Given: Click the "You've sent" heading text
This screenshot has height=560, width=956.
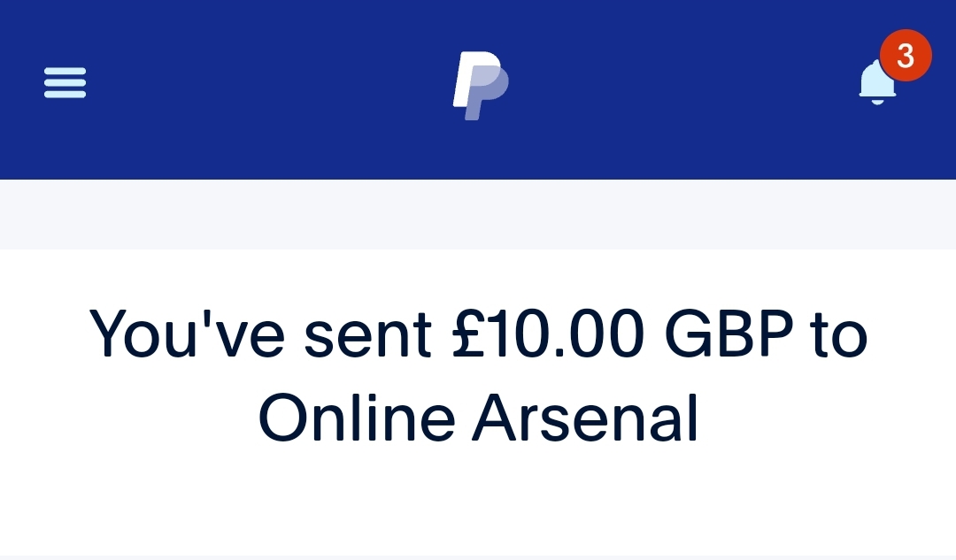Looking at the screenshot, I should [261, 334].
